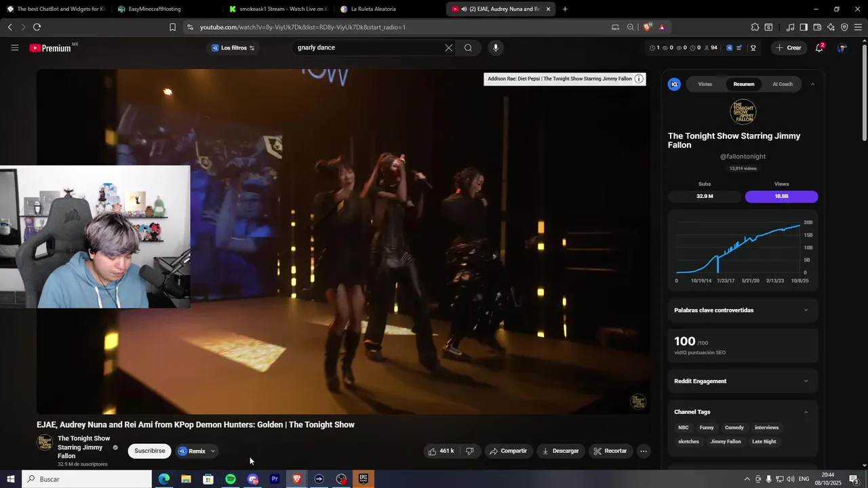Switch to the Vistas tab

coord(705,84)
